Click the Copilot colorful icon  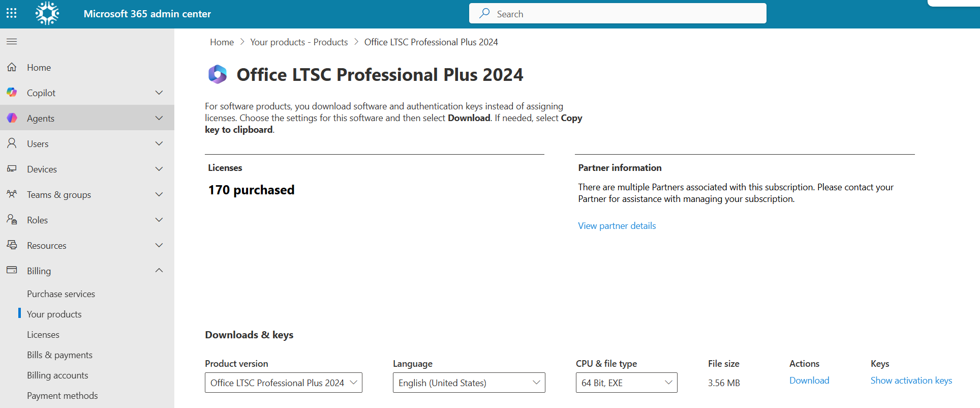point(12,93)
